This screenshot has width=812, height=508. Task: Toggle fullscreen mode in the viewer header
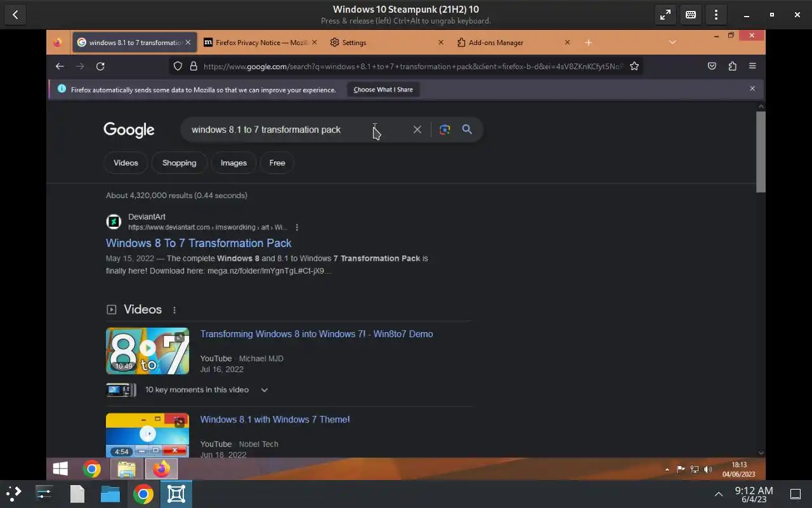(x=665, y=15)
